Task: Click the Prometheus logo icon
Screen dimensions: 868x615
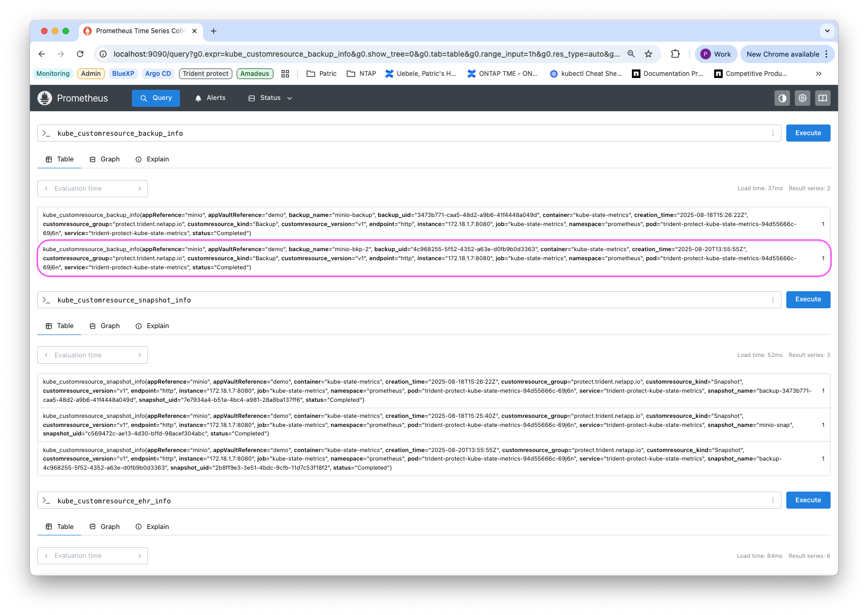Action: click(x=45, y=98)
